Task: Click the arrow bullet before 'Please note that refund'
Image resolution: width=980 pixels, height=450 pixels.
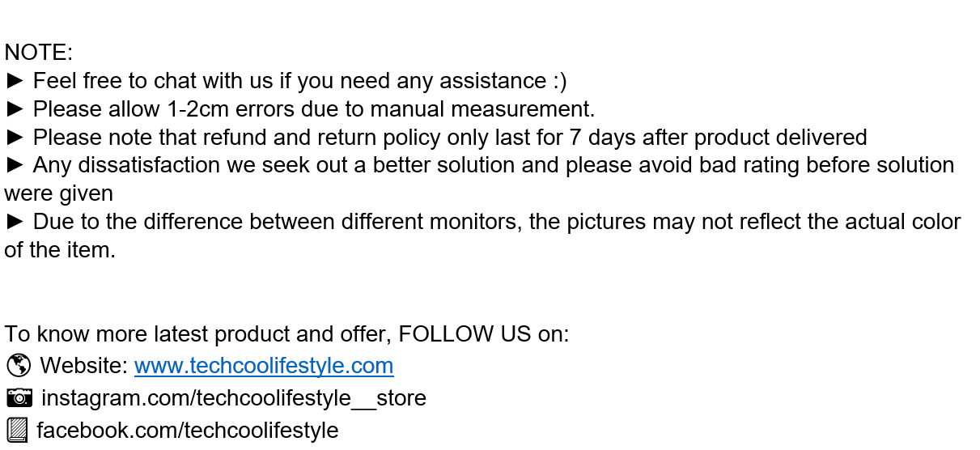Action: point(16,138)
